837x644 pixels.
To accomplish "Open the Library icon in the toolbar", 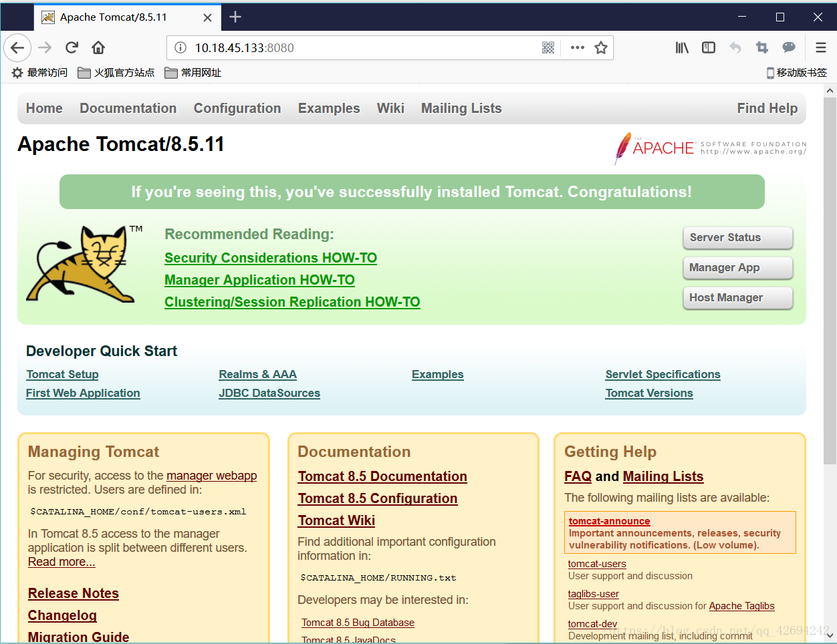I will [x=681, y=47].
